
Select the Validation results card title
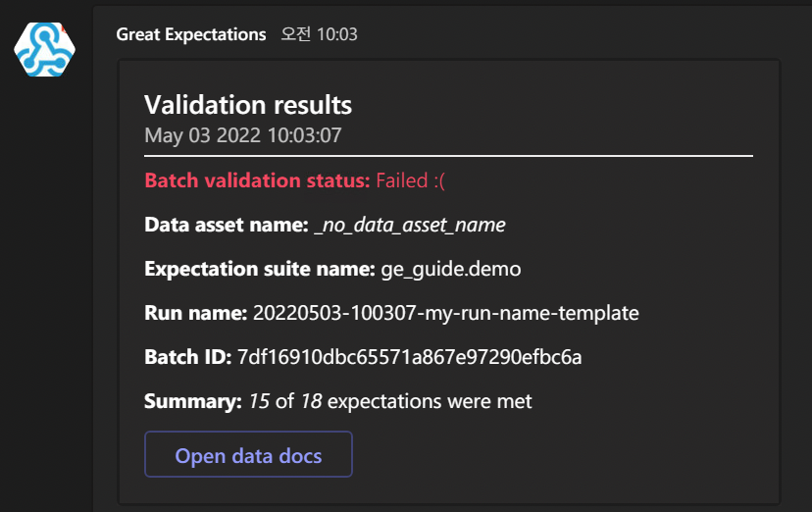tap(248, 105)
